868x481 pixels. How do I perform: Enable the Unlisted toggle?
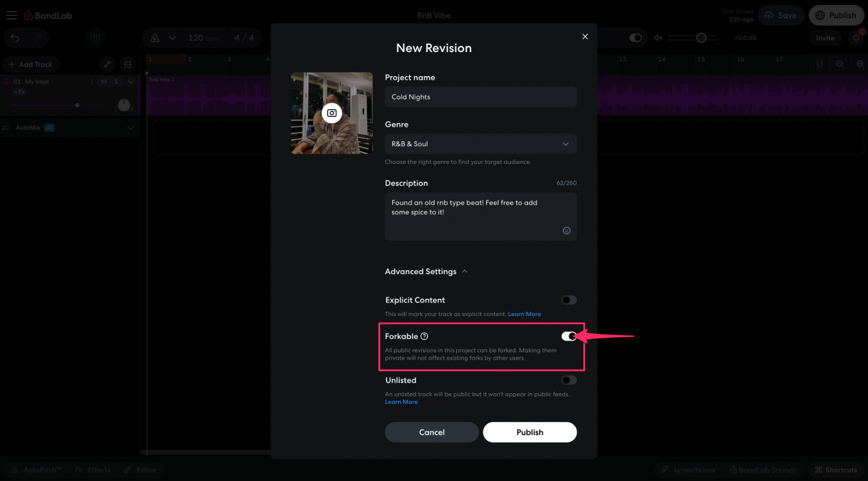coord(569,380)
